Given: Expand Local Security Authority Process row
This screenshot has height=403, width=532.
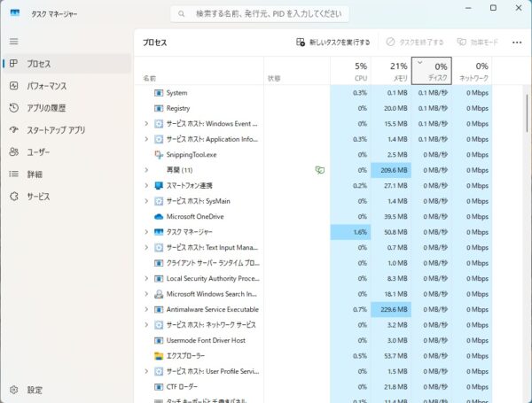Looking at the screenshot, I should click(146, 278).
